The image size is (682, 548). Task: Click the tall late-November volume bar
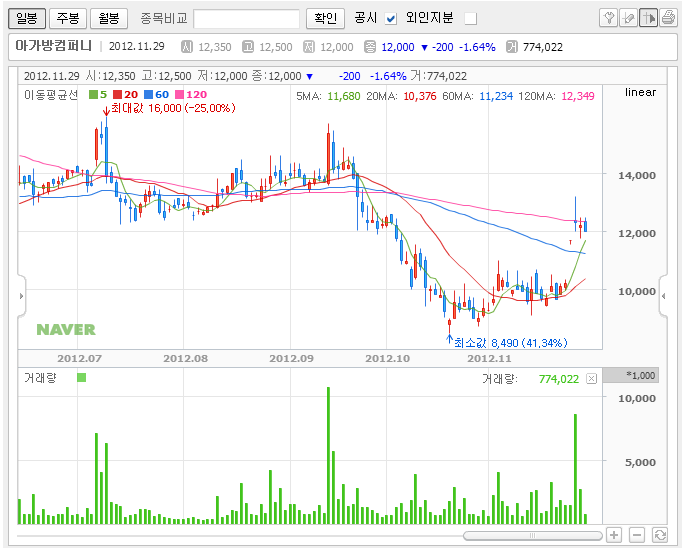[x=575, y=469]
